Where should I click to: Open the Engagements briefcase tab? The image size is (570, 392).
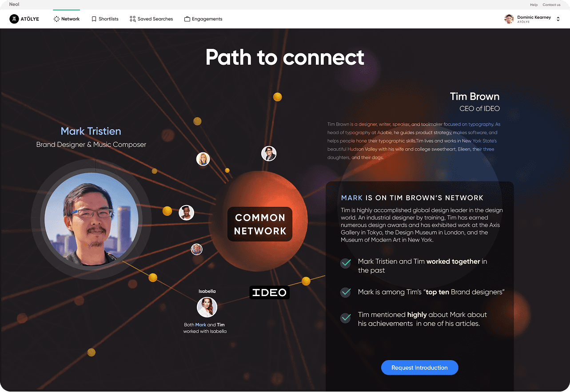203,19
